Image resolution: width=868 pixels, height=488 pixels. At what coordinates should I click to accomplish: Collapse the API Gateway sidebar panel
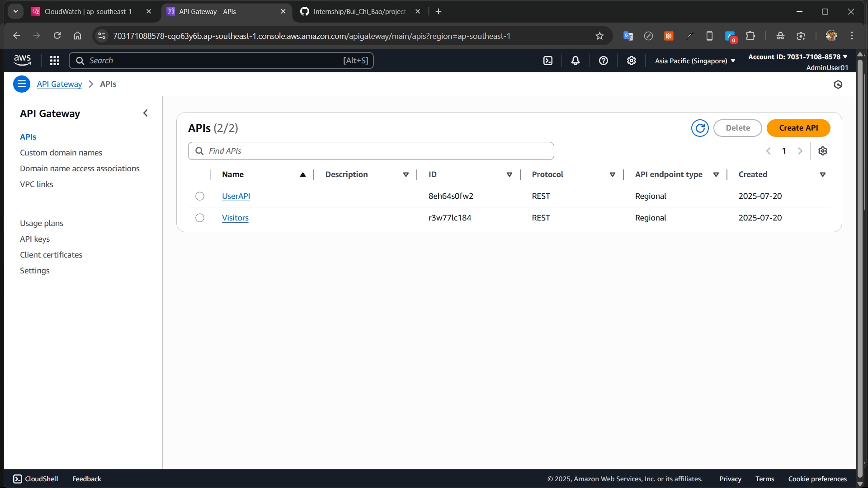146,113
